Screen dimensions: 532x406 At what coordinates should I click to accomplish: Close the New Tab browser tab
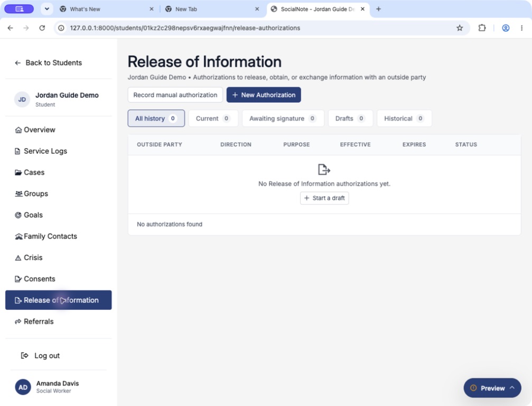pyautogui.click(x=257, y=9)
